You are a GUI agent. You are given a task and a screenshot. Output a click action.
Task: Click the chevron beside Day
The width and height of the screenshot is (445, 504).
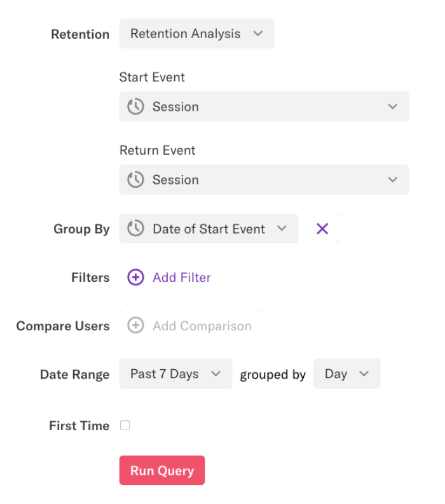(364, 374)
